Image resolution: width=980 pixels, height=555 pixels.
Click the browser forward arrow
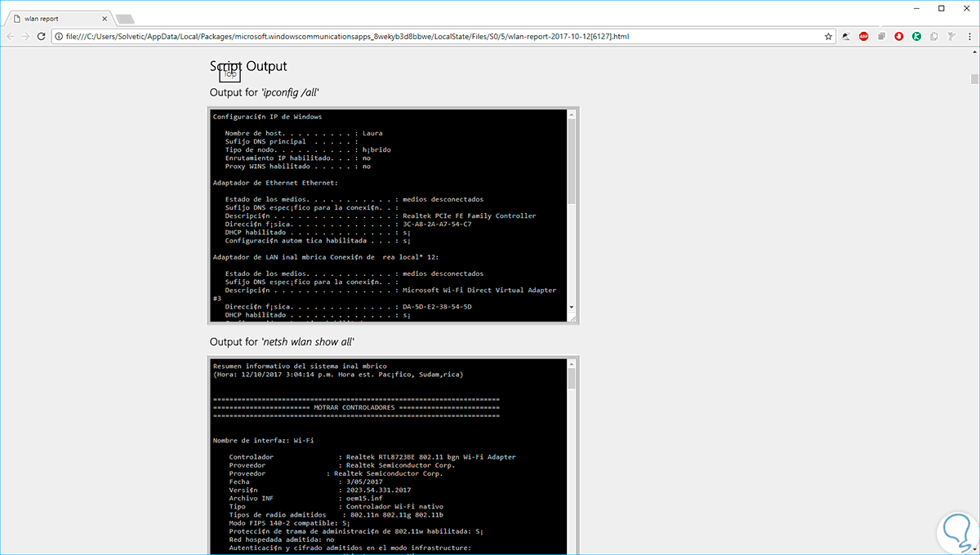tap(26, 36)
